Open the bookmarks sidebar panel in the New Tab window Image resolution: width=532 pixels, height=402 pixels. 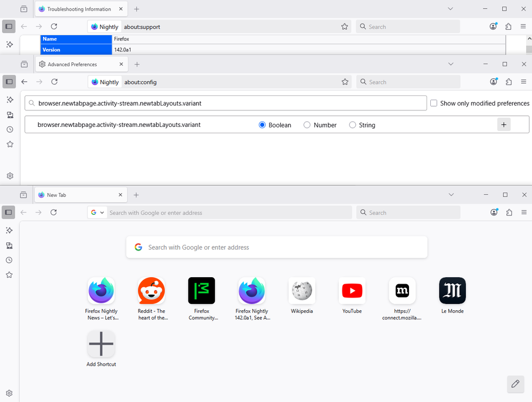9,275
